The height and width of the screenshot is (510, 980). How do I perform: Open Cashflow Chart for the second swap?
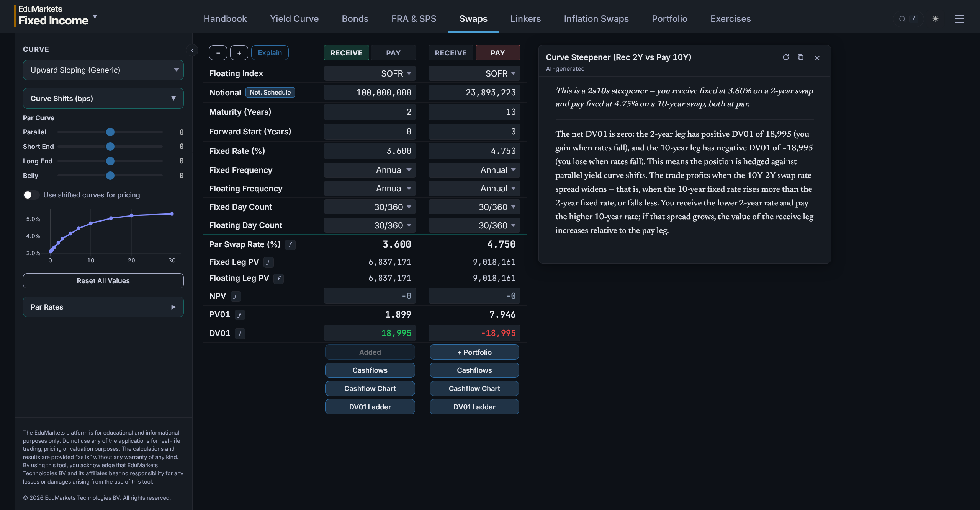tap(474, 389)
